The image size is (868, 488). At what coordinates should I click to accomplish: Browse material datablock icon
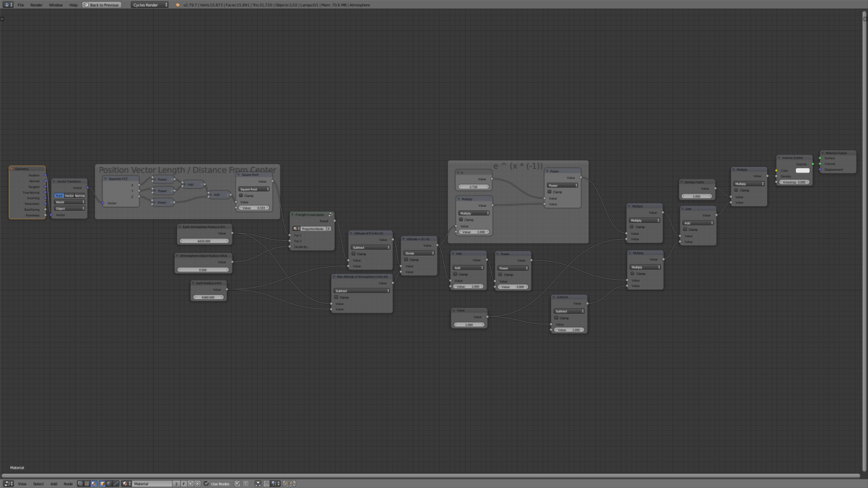click(126, 483)
